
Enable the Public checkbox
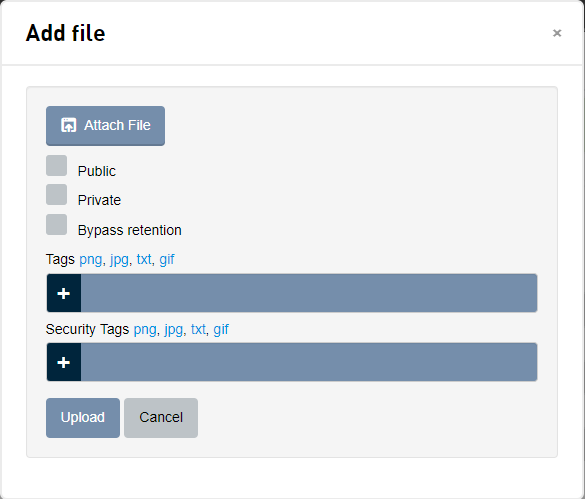pos(56,165)
